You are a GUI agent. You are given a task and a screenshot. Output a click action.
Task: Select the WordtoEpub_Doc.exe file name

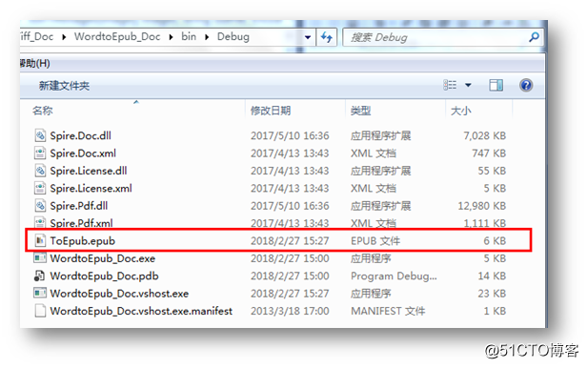tap(102, 258)
